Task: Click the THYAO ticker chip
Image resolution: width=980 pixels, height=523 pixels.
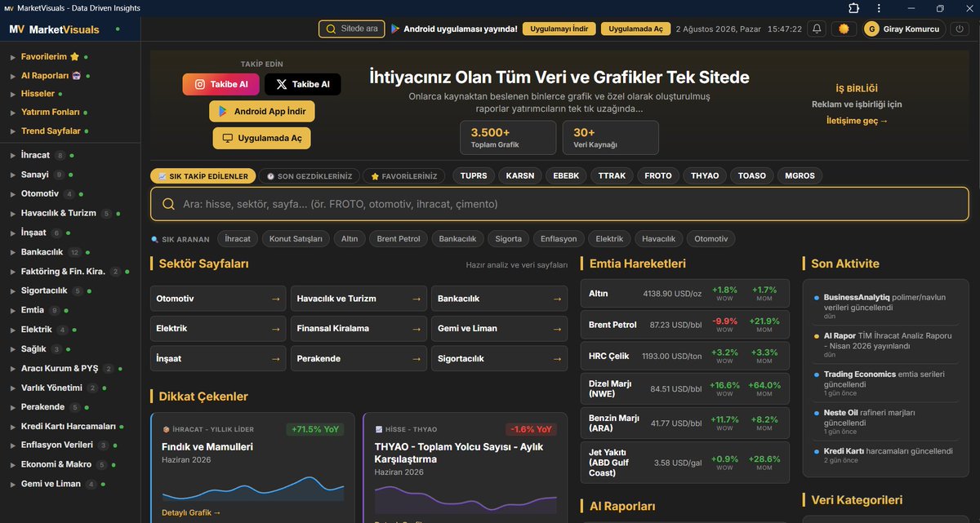Action: tap(705, 176)
